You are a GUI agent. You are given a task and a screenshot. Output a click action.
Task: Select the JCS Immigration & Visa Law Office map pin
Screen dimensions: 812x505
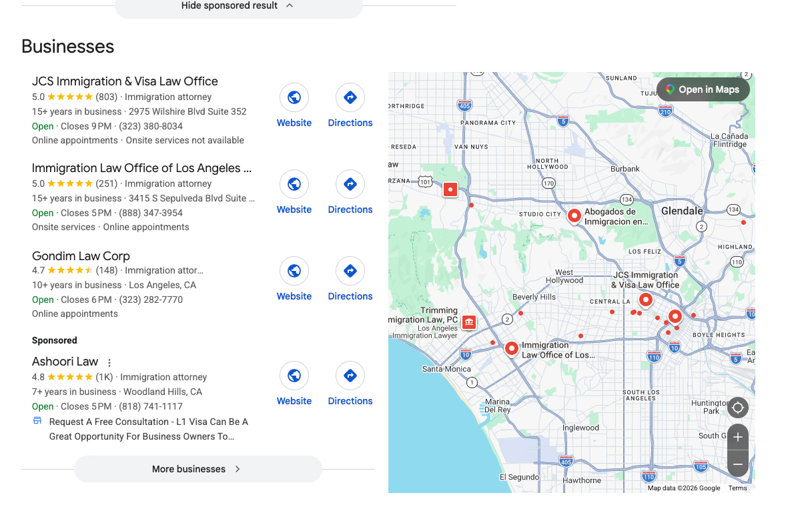[645, 300]
